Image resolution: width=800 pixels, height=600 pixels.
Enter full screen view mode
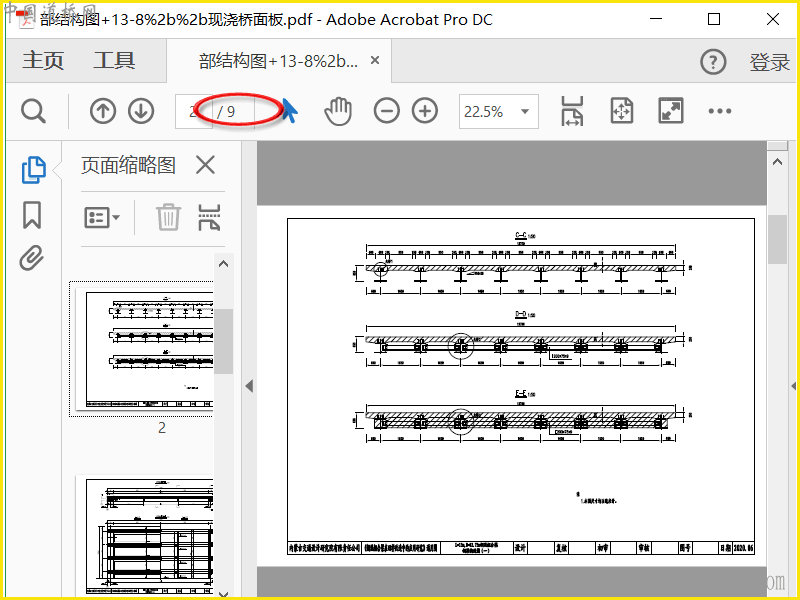671,111
